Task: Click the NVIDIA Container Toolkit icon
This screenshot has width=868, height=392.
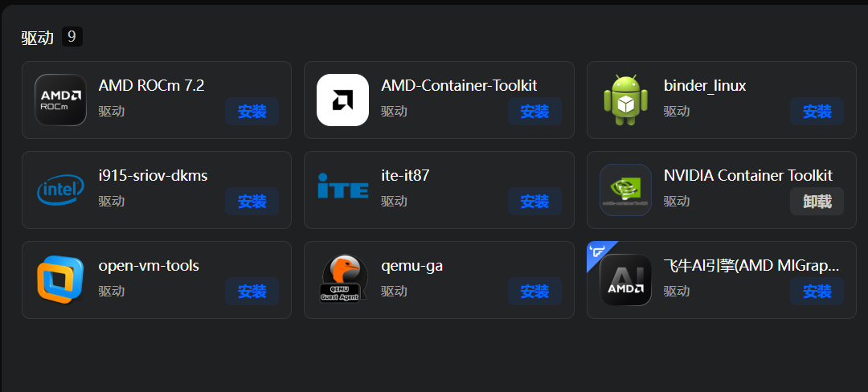Action: (x=625, y=190)
